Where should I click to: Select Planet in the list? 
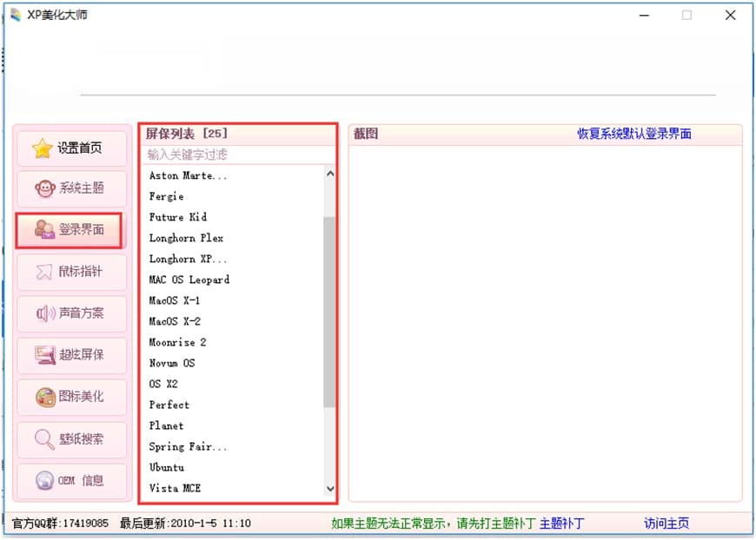click(166, 425)
